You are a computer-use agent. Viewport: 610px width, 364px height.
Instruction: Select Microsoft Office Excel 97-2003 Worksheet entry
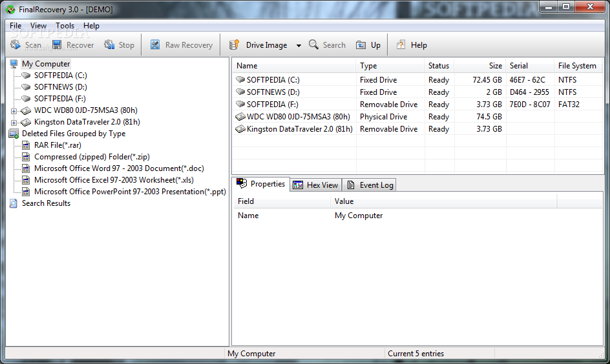coord(114,180)
